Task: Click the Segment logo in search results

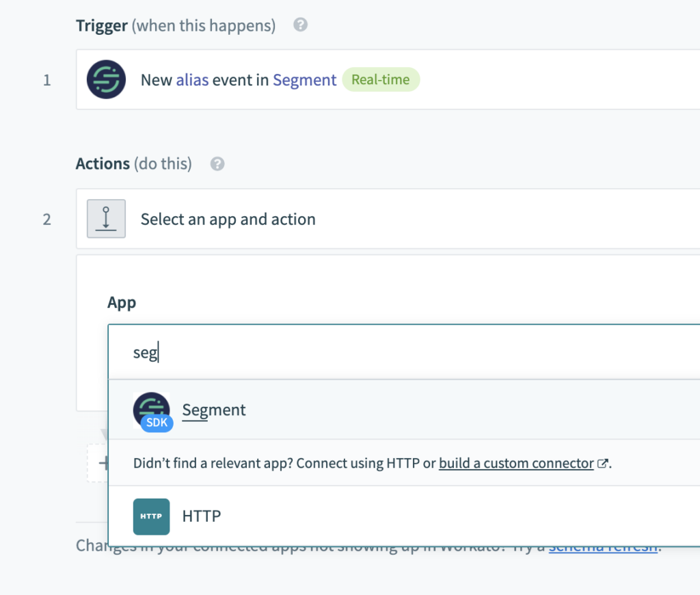Action: tap(151, 408)
